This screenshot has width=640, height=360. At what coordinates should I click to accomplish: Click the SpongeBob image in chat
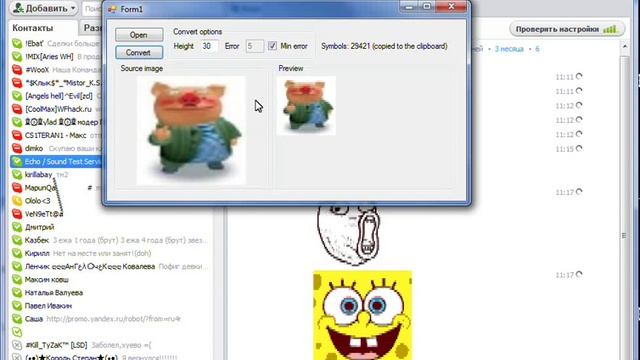click(x=362, y=315)
